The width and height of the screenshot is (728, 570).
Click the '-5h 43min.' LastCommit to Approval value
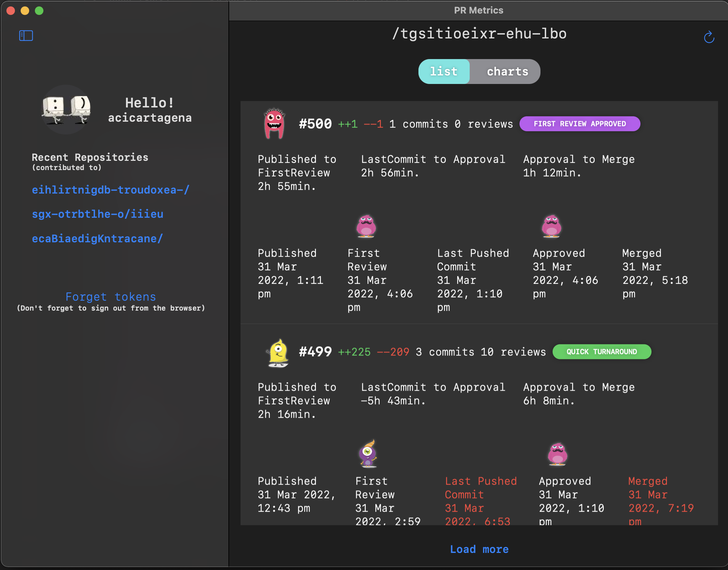(x=393, y=401)
